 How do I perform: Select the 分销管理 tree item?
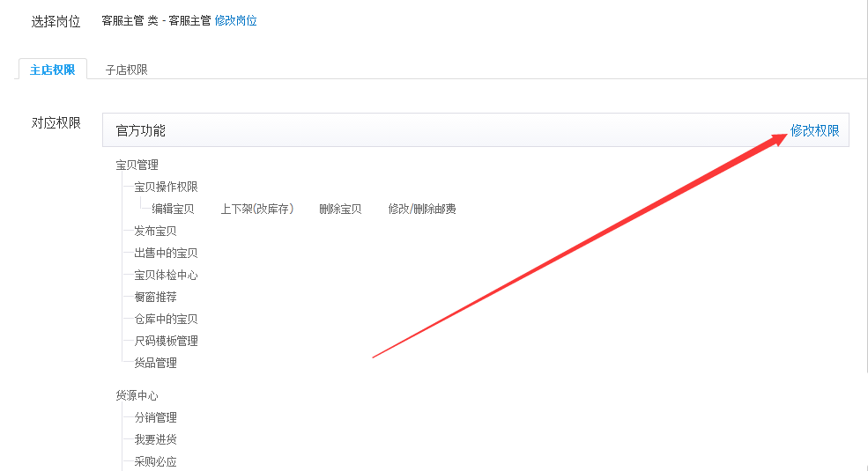pos(156,418)
